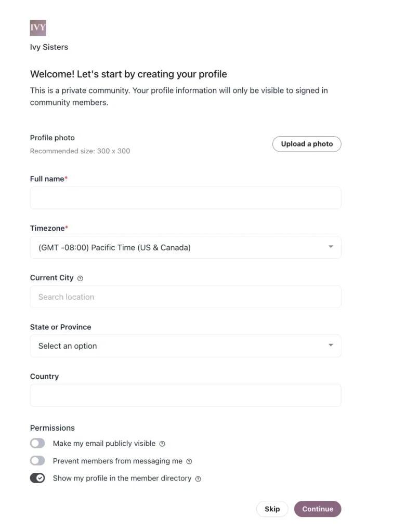Toggle Prevent members from messaging me

pyautogui.click(x=37, y=461)
